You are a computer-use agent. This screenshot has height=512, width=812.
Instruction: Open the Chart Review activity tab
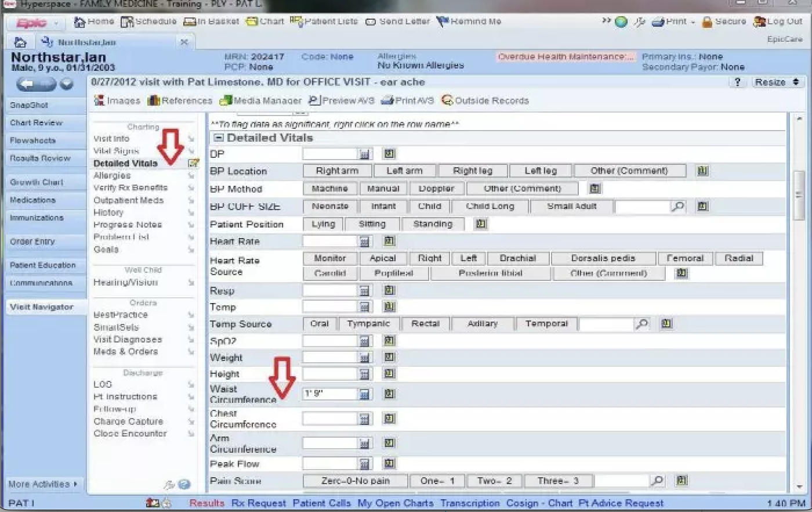[45, 122]
